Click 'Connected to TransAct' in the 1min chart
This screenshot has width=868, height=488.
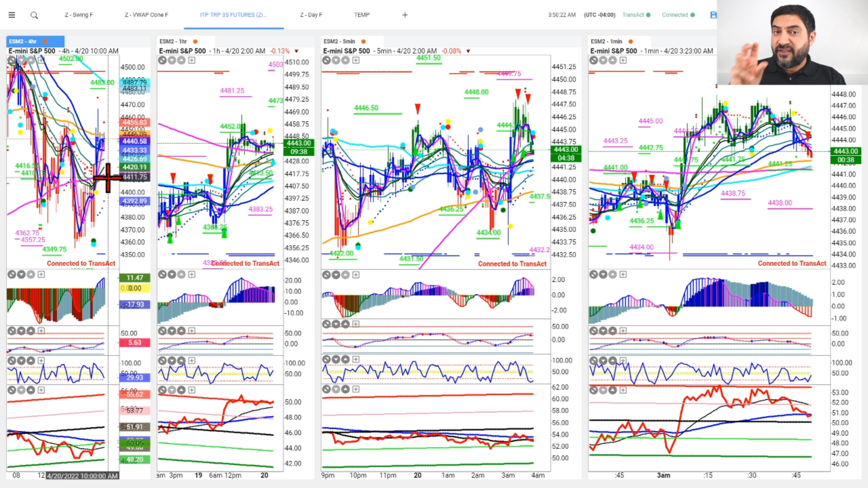[x=792, y=263]
